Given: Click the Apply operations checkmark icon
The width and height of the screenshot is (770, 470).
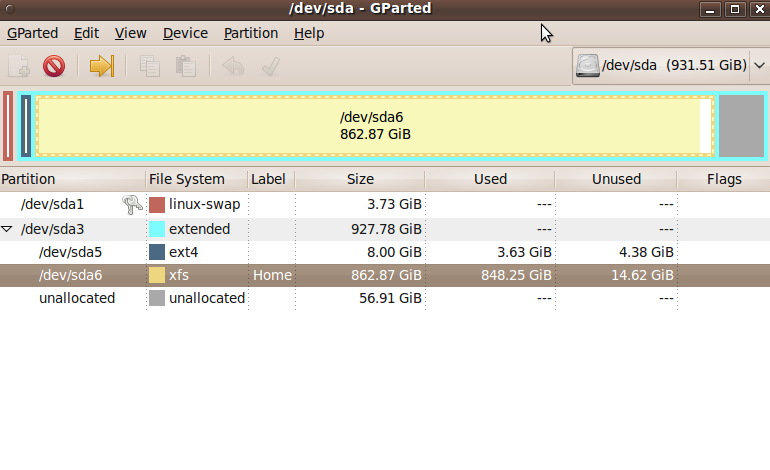Looking at the screenshot, I should click(269, 66).
